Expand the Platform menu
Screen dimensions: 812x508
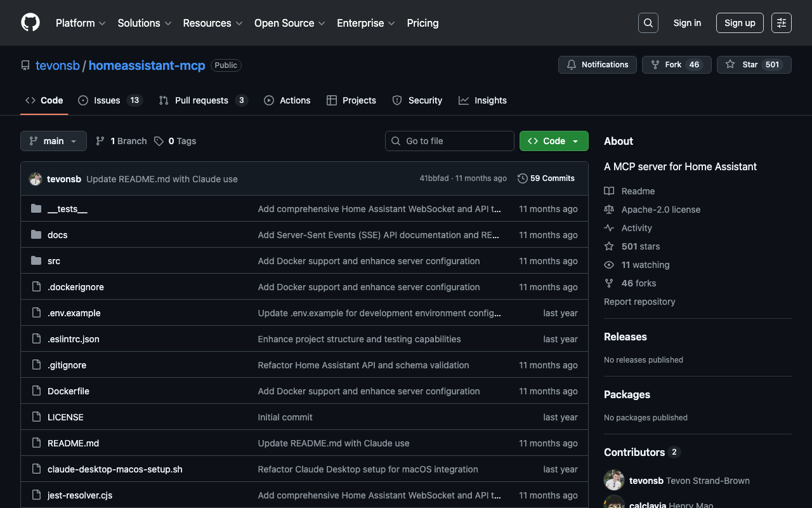[x=81, y=23]
